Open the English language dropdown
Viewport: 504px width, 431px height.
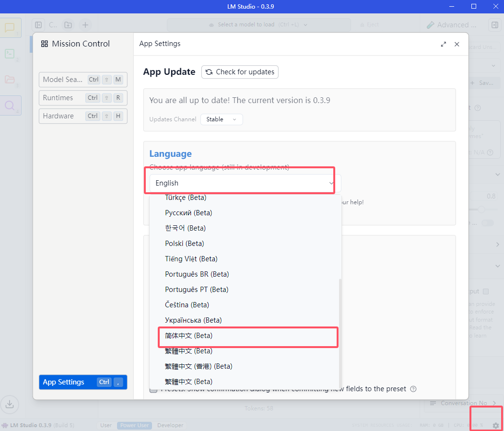click(x=245, y=183)
